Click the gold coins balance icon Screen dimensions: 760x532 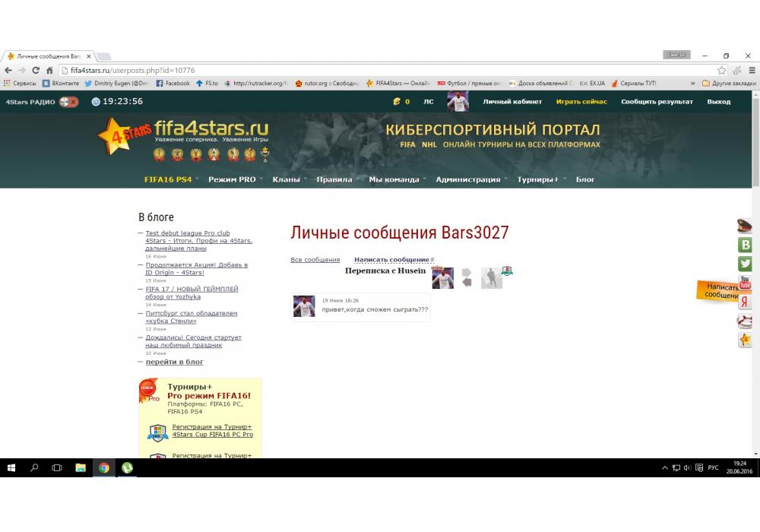[x=397, y=102]
